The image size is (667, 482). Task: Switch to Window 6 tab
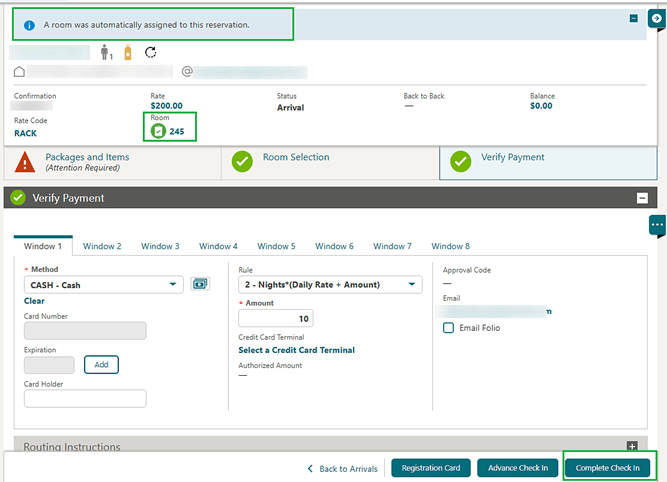tap(334, 246)
